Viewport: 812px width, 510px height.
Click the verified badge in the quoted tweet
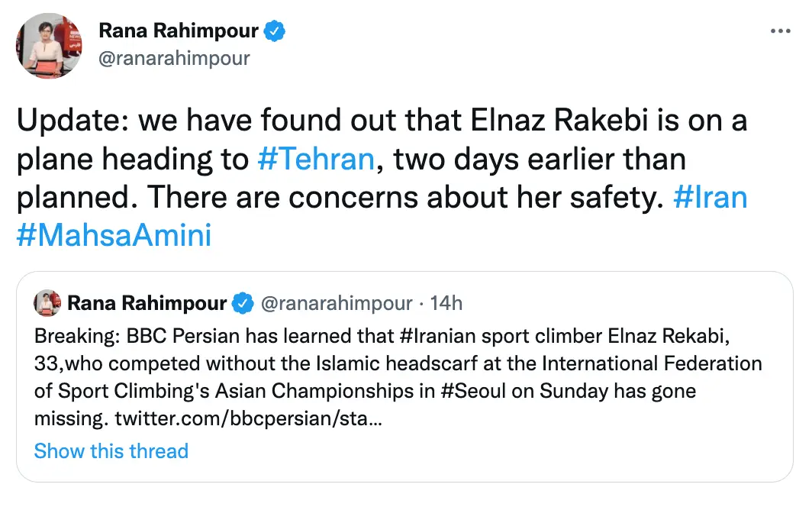243,302
